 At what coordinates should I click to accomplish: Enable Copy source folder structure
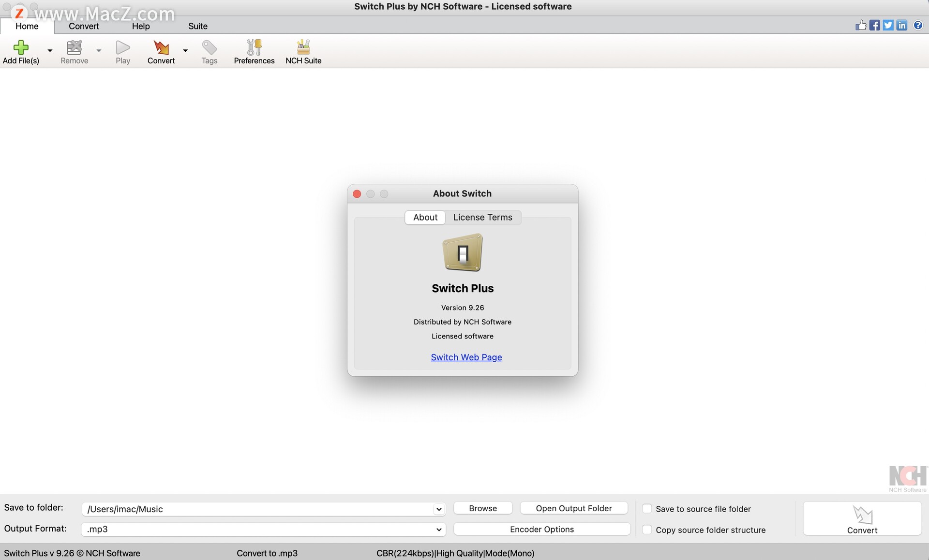coord(647,530)
